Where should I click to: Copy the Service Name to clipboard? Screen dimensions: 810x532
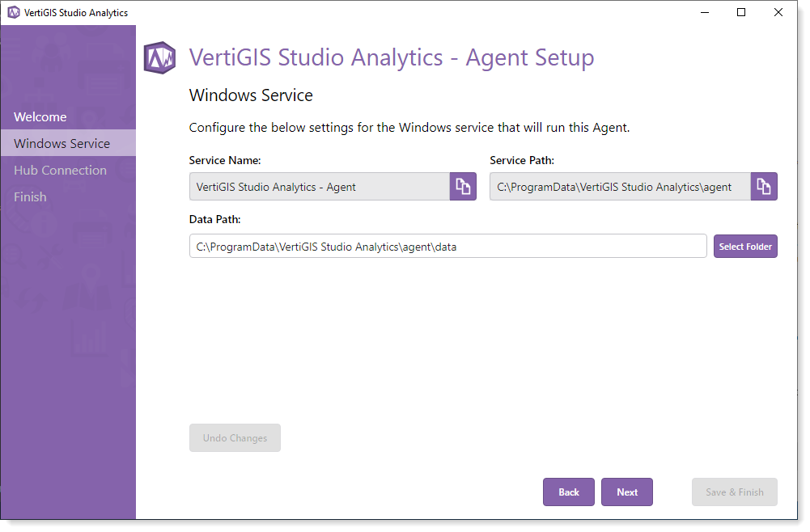click(x=463, y=186)
